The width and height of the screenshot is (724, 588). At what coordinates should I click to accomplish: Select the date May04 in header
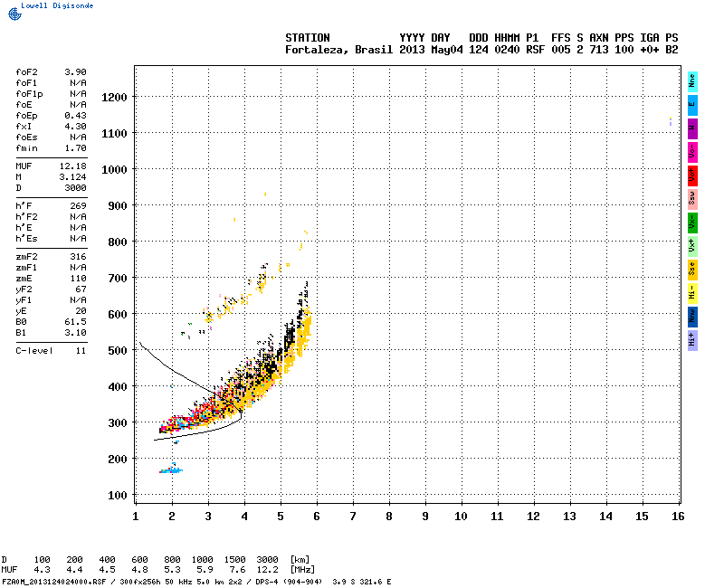point(447,50)
